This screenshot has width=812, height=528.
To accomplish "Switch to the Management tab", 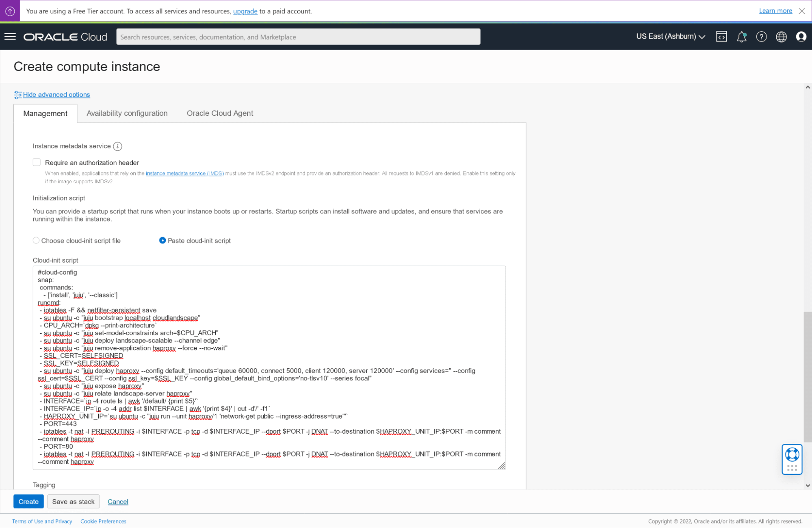I will [x=45, y=113].
